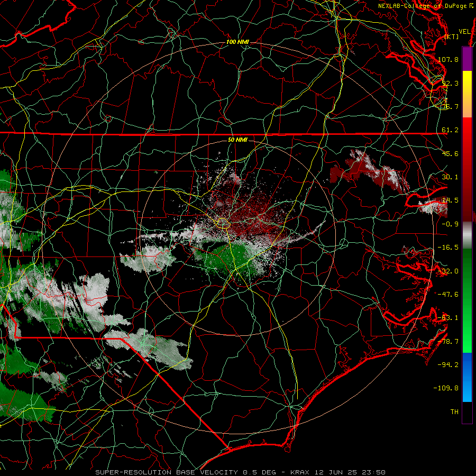Viewport: 476px width, 476px height.
Task: Select the 107.8 legend value
Action: (x=448, y=59)
